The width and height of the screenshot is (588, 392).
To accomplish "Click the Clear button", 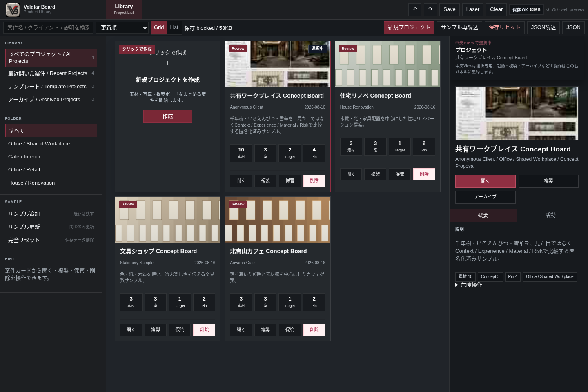I will point(497,9).
